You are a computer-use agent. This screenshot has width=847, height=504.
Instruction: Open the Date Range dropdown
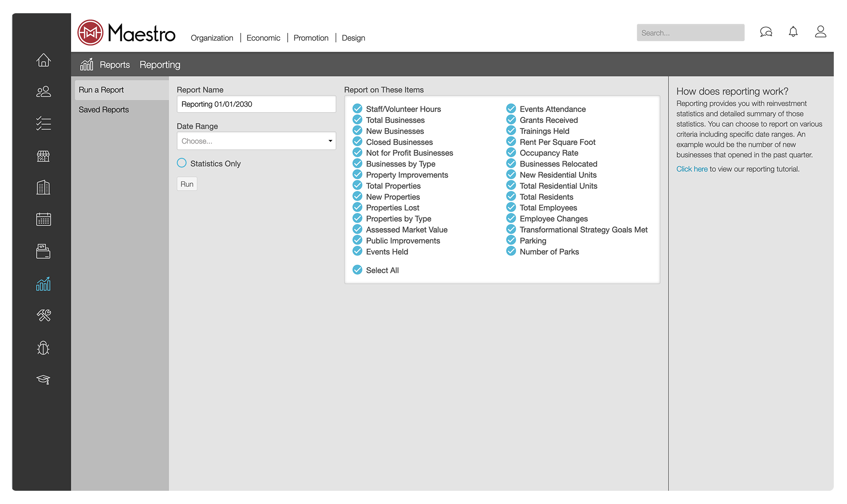point(256,141)
